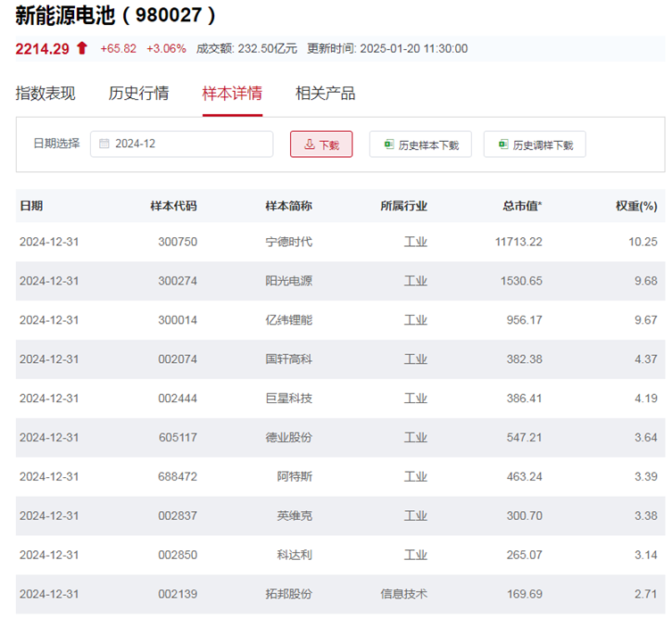Click the download arrow icon on 下载 button
Image resolution: width=672 pixels, height=618 pixels.
309,144
